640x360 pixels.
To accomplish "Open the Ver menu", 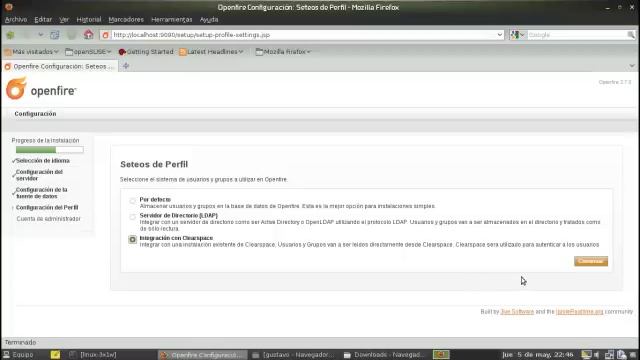I will (x=64, y=20).
